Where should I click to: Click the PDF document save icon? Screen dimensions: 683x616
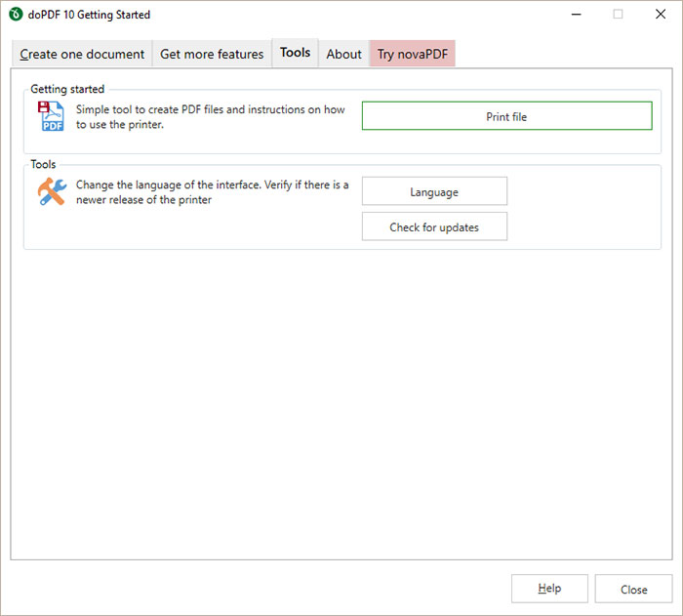point(51,116)
